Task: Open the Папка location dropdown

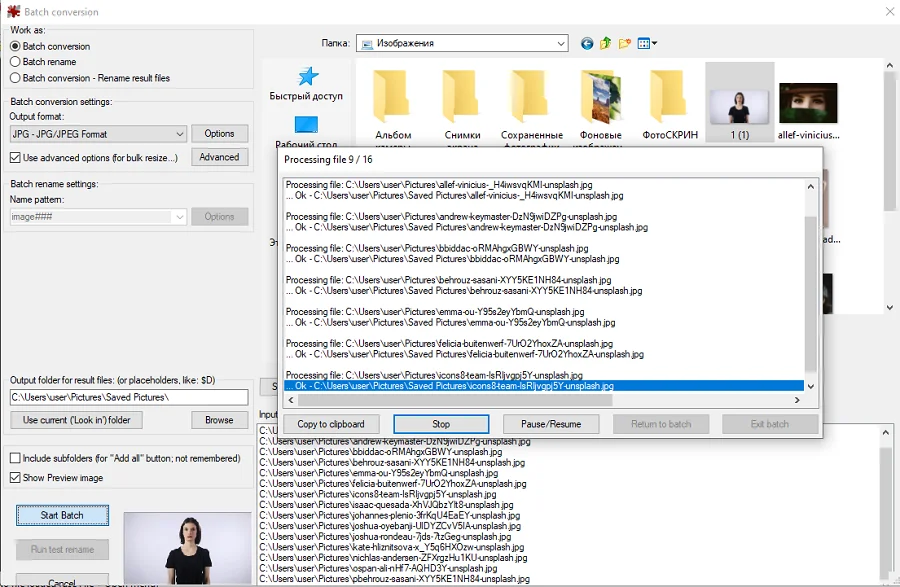Action: coord(559,43)
